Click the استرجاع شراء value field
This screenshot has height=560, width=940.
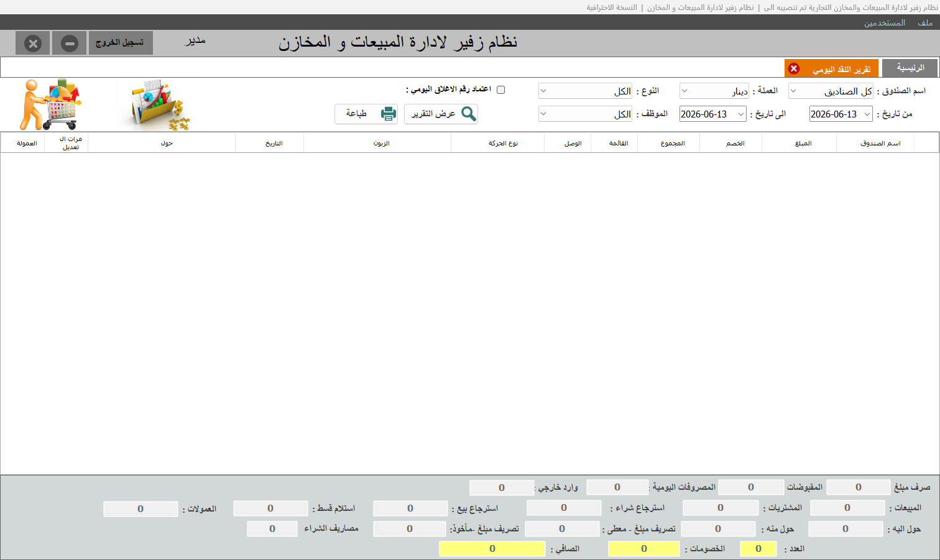point(564,508)
